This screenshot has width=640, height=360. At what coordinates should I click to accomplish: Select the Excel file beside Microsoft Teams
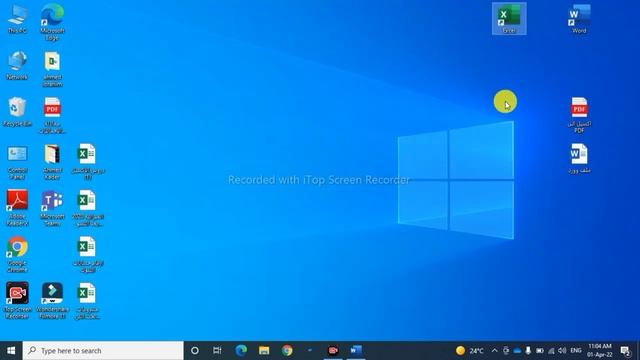coord(87,208)
